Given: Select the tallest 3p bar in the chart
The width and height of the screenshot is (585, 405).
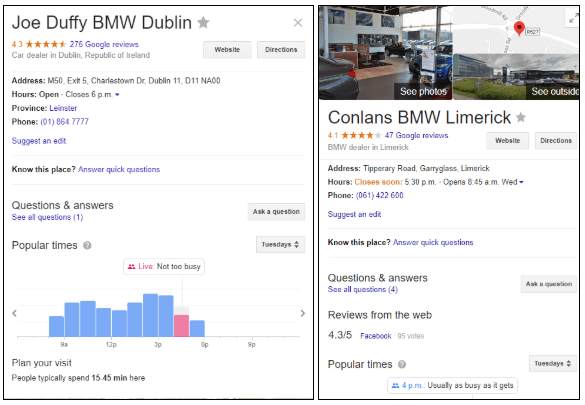Looking at the screenshot, I should tap(150, 315).
